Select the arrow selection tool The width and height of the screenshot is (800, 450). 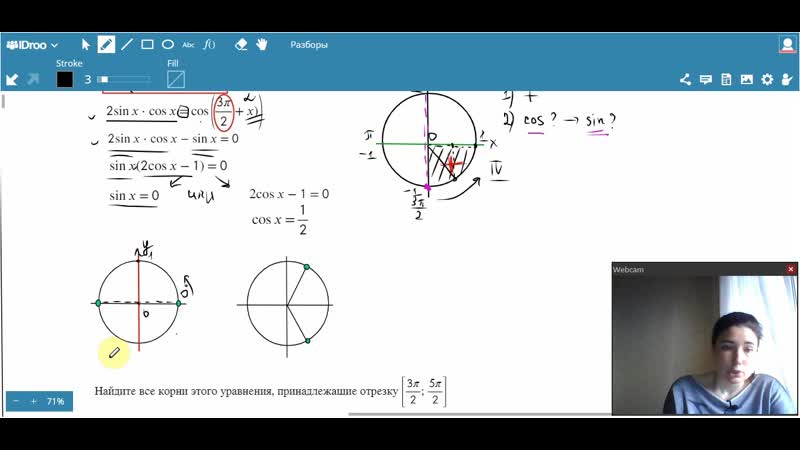pyautogui.click(x=86, y=44)
